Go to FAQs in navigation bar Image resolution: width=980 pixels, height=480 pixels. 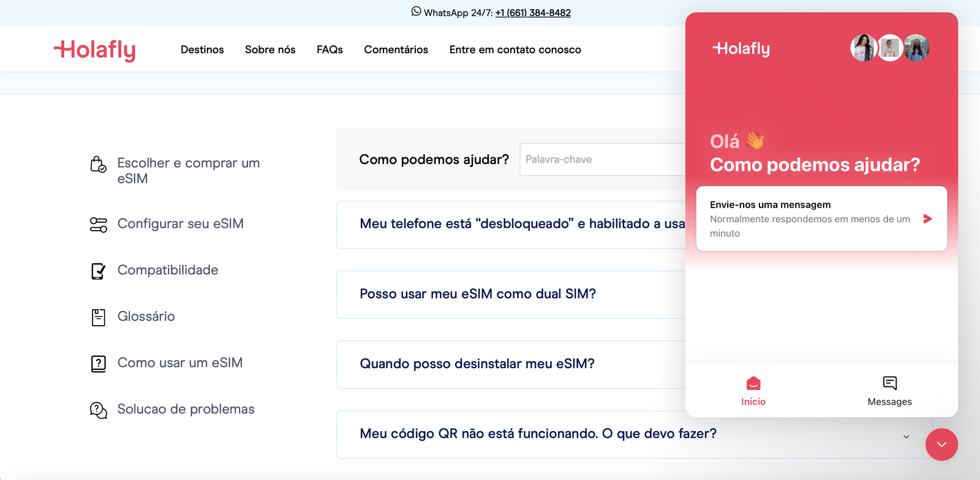tap(330, 50)
